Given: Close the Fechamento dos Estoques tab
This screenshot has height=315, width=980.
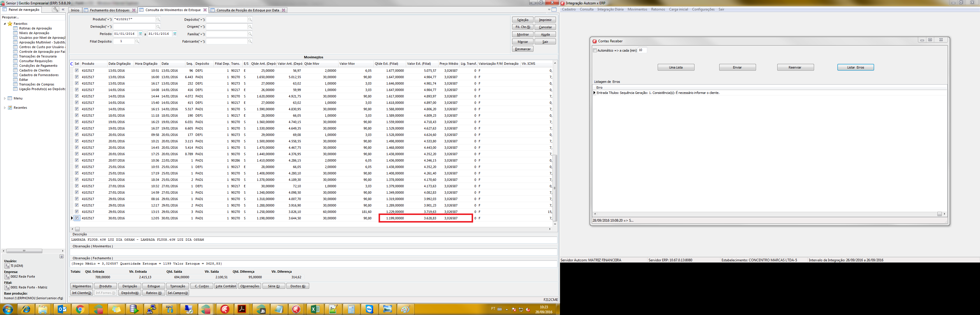Looking at the screenshot, I should [x=134, y=10].
